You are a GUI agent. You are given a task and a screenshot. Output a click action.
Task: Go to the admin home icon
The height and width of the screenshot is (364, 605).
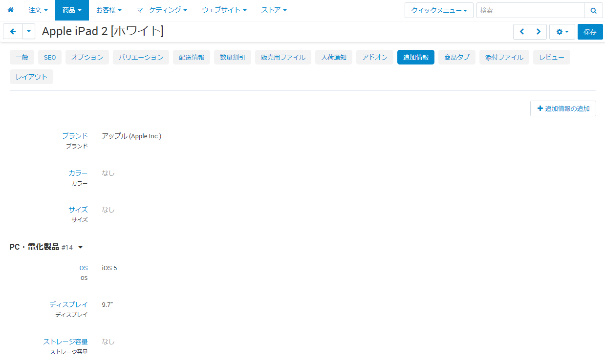(10, 10)
